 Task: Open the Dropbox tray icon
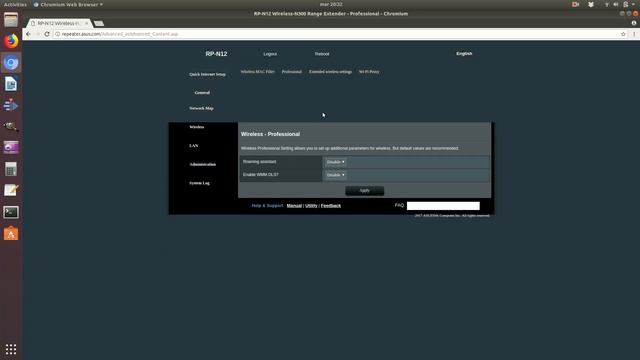coord(591,4)
